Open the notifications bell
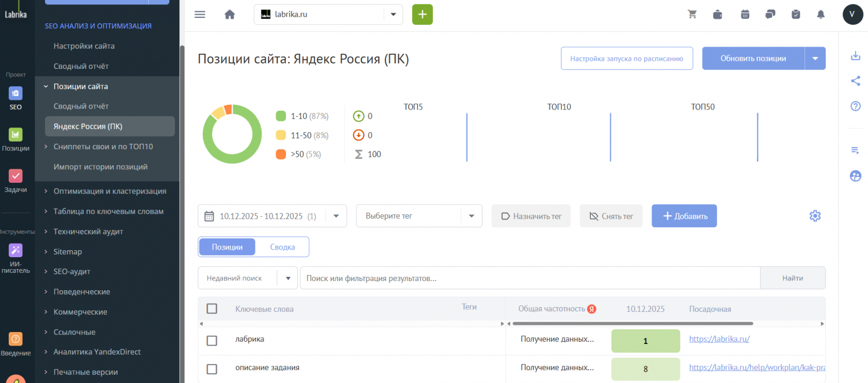 [821, 15]
